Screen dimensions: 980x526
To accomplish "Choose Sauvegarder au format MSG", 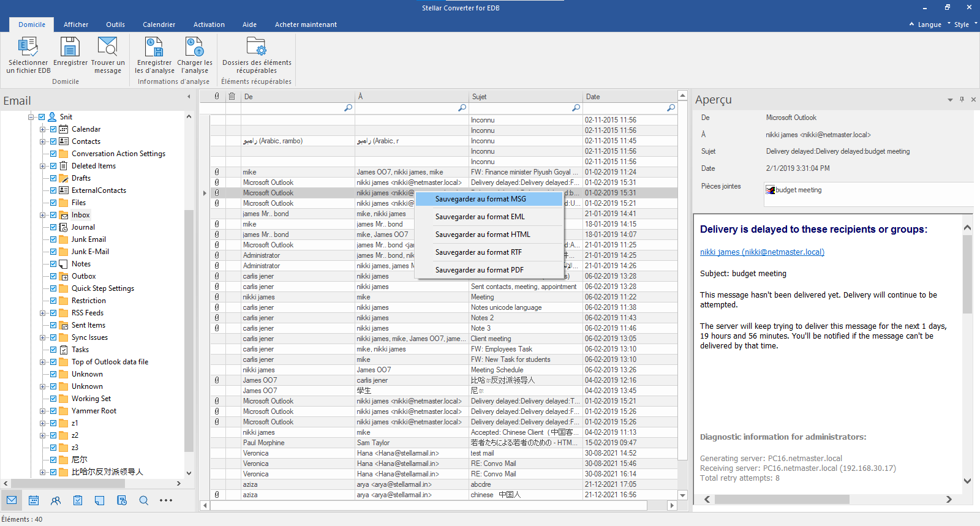I will pyautogui.click(x=489, y=198).
